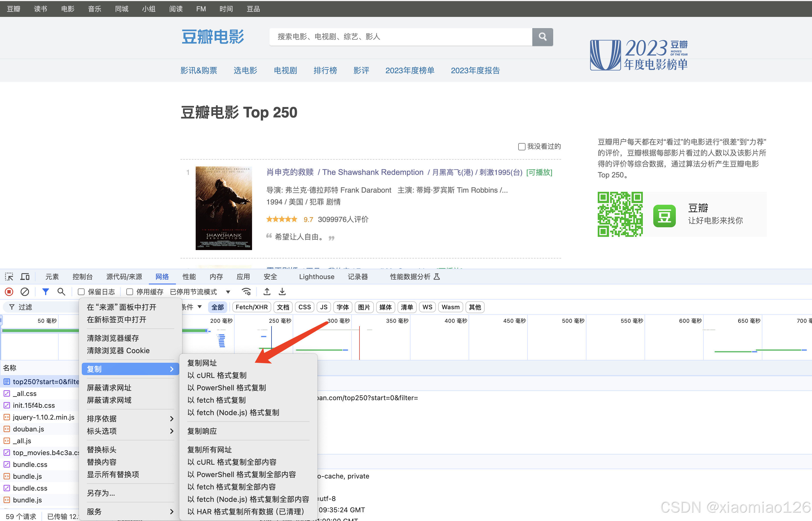Click the export HAR download icon
The image size is (812, 521).
tap(282, 292)
